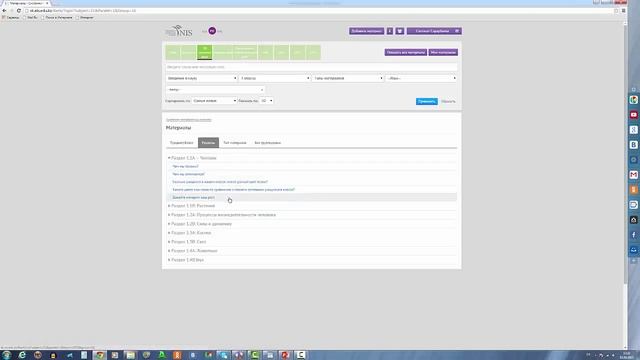Screen dimensions: 640x360
Task: Open the info icon button in header
Action: tap(390, 31)
